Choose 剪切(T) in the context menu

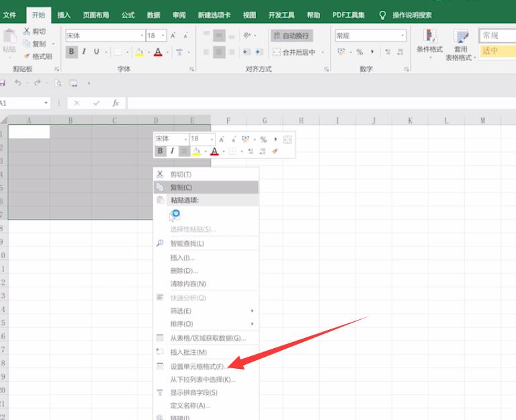(x=206, y=175)
